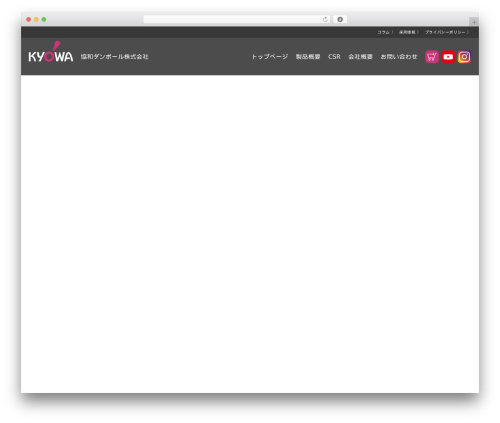Open the YouTube channel icon
The height and width of the screenshot is (423, 500).
coord(448,57)
